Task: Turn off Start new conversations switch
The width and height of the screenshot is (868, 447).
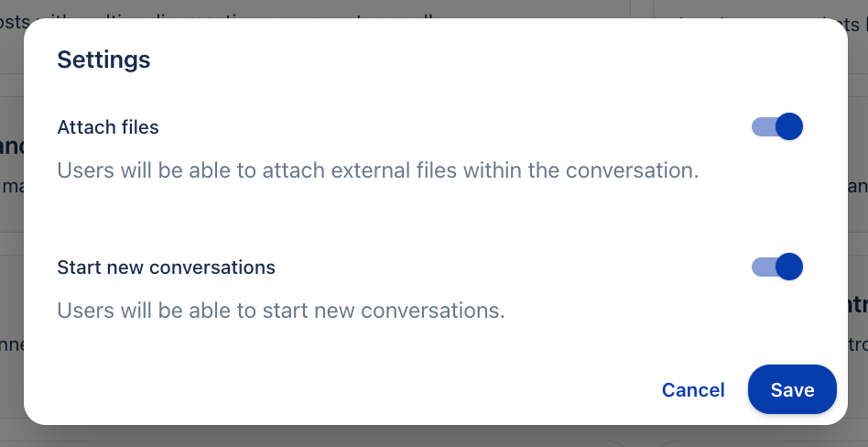Action: (x=776, y=267)
